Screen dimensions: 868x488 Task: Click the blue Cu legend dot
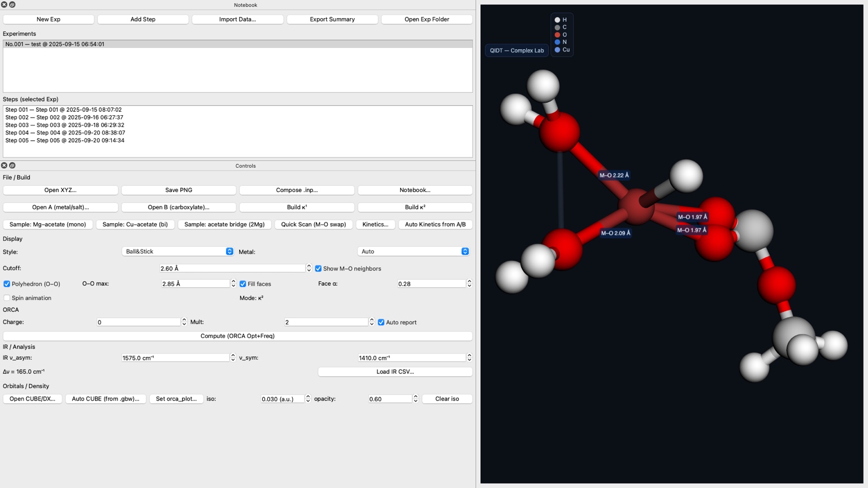[557, 50]
